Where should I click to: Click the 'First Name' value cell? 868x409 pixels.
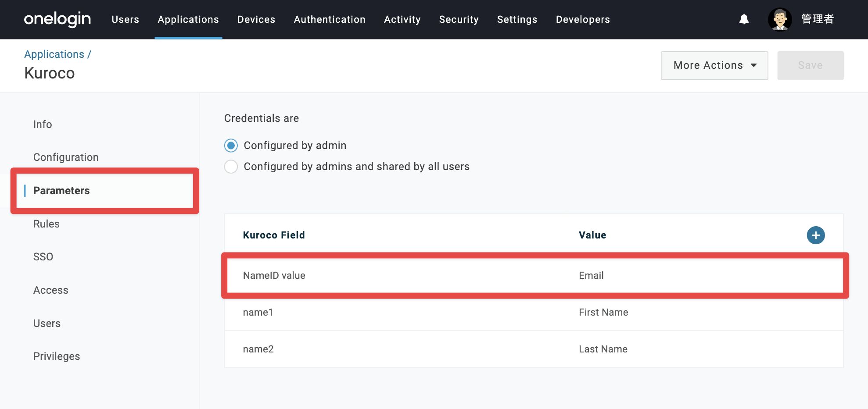click(603, 312)
